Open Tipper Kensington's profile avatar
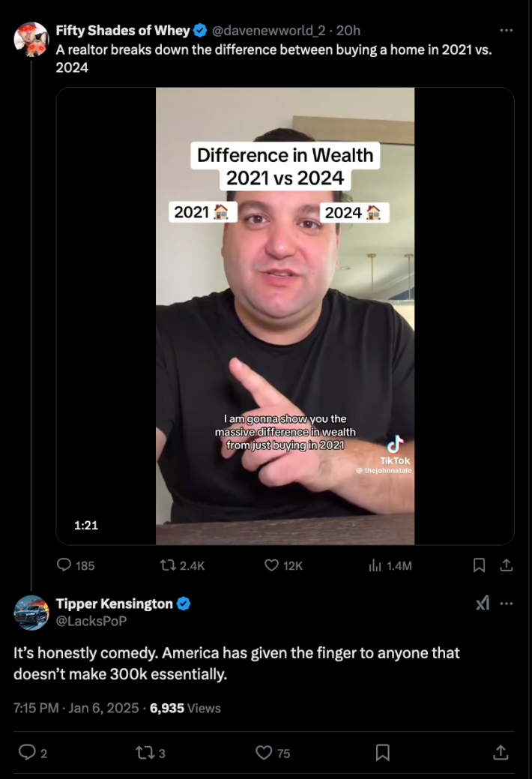 pyautogui.click(x=31, y=612)
